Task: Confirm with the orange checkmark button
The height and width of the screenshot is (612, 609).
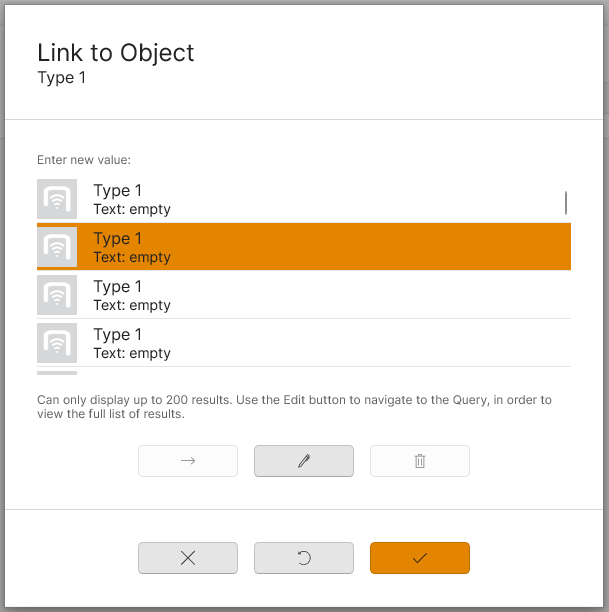Action: [x=420, y=558]
